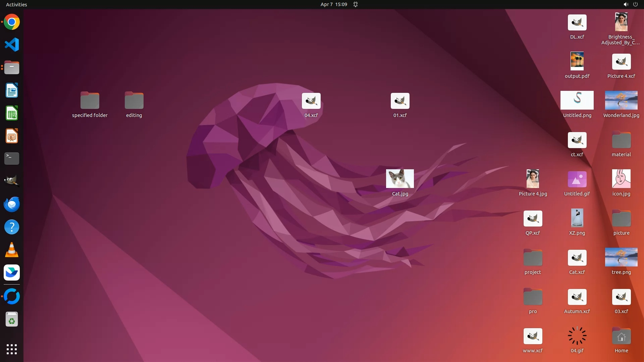644x362 pixels.
Task: Open LibreOffice Calc from the dock
Action: 12,113
